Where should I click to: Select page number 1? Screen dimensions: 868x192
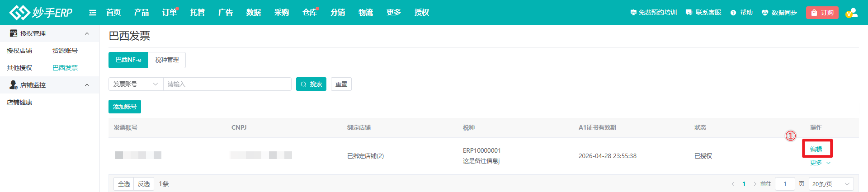(744, 184)
